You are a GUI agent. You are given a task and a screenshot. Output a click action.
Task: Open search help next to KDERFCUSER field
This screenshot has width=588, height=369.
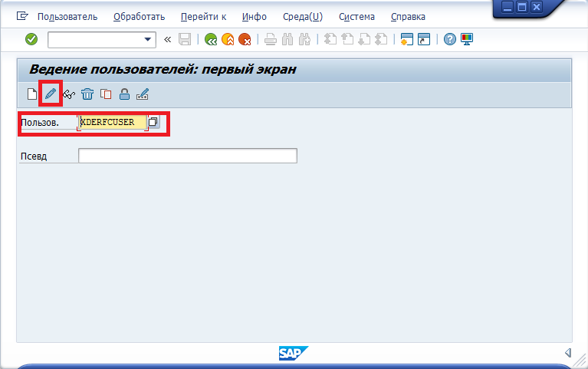tap(153, 122)
